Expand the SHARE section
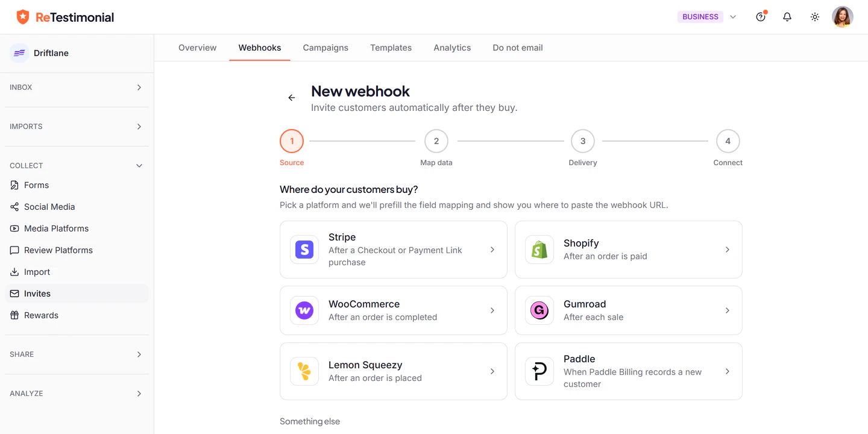Screen dimensions: 868x434 pos(77,354)
